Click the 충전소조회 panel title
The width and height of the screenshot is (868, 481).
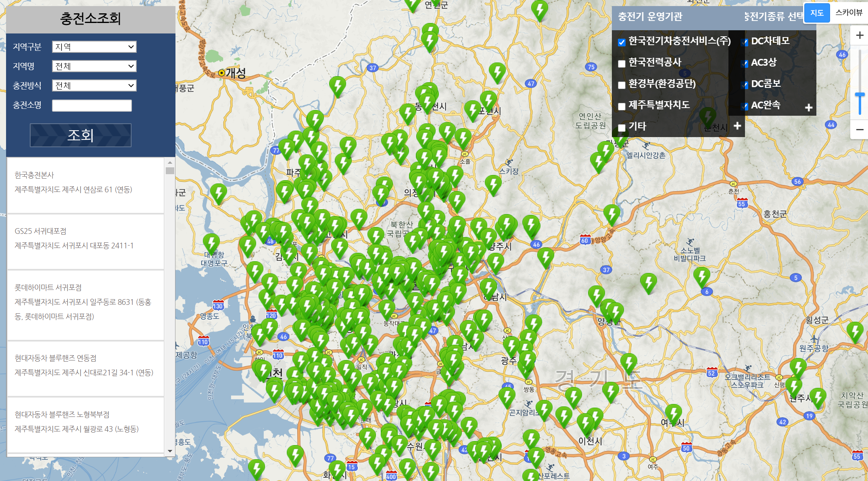click(90, 19)
